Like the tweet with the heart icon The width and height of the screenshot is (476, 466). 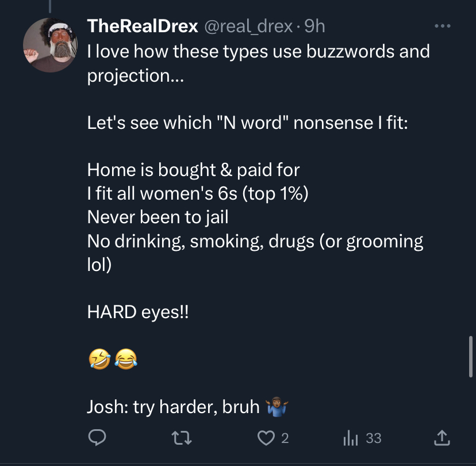click(x=266, y=438)
